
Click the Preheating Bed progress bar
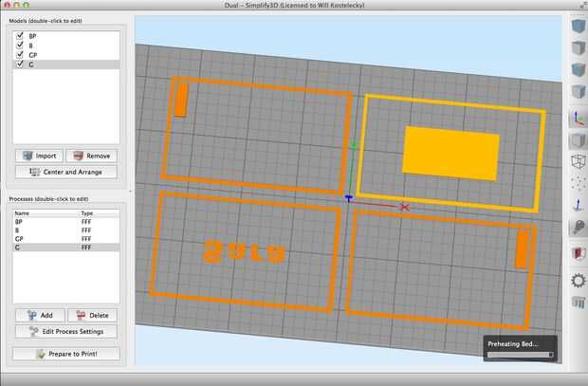coord(520,355)
